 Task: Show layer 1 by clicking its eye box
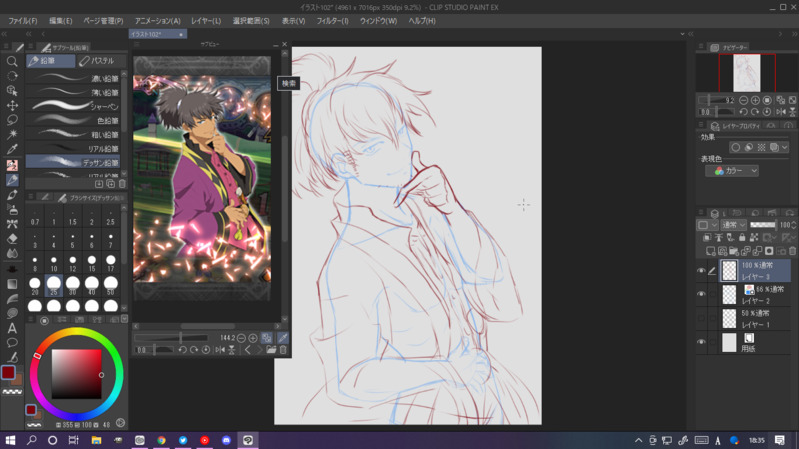[x=701, y=318]
